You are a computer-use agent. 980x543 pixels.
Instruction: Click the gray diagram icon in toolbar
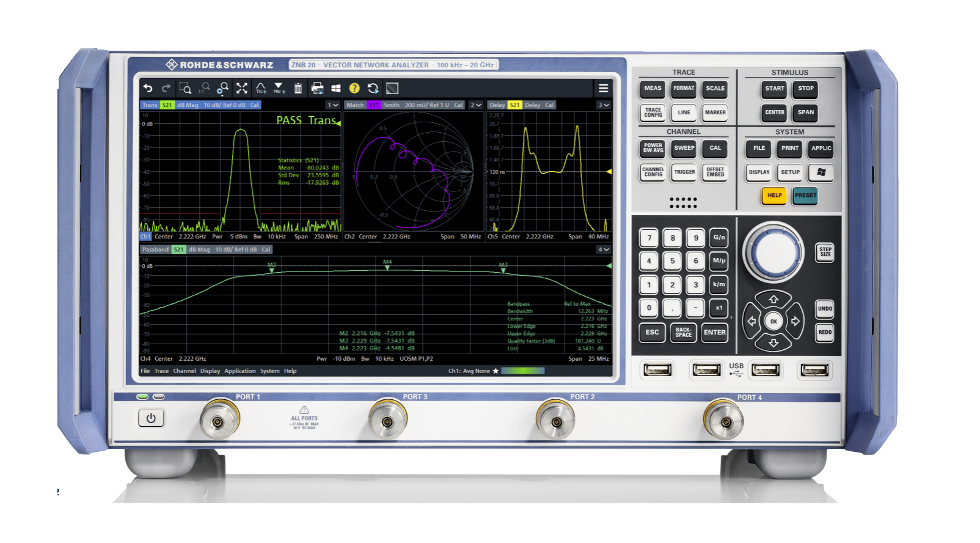point(392,88)
